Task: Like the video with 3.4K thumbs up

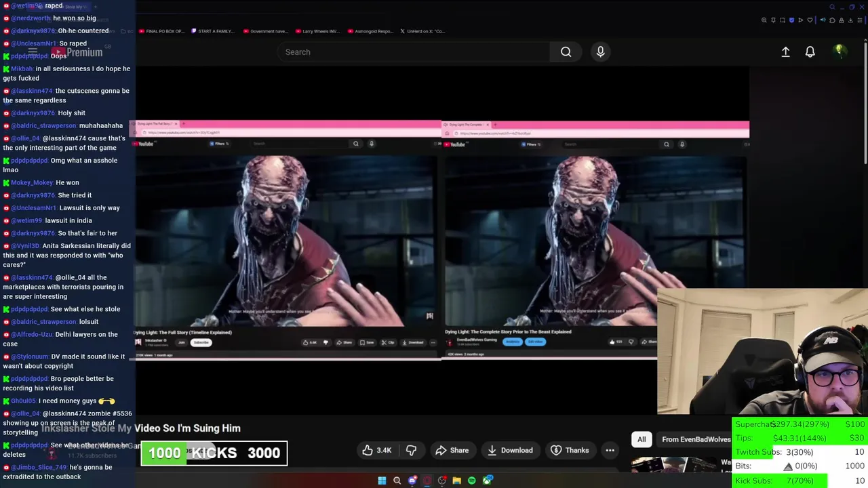Action: (x=377, y=450)
